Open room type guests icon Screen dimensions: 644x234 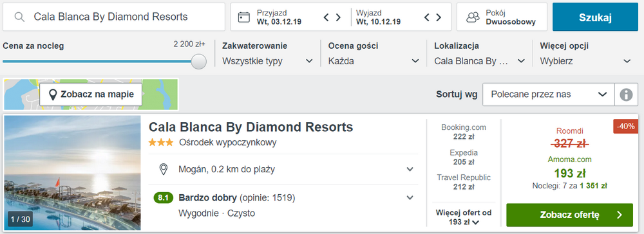473,17
